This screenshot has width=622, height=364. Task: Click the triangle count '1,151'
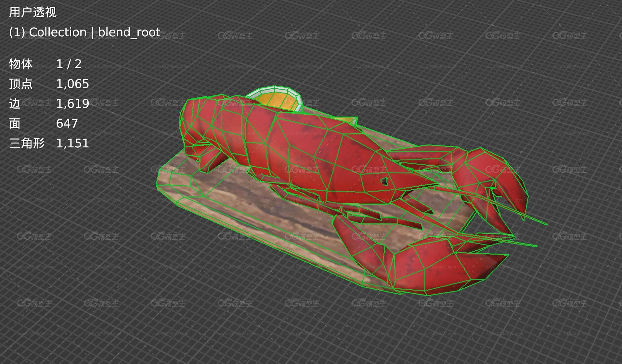click(72, 144)
